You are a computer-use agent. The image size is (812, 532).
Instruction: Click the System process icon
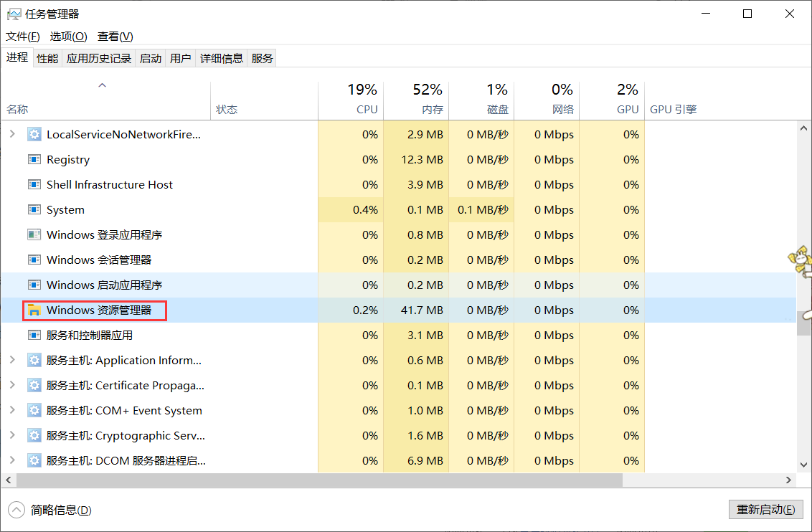click(34, 209)
